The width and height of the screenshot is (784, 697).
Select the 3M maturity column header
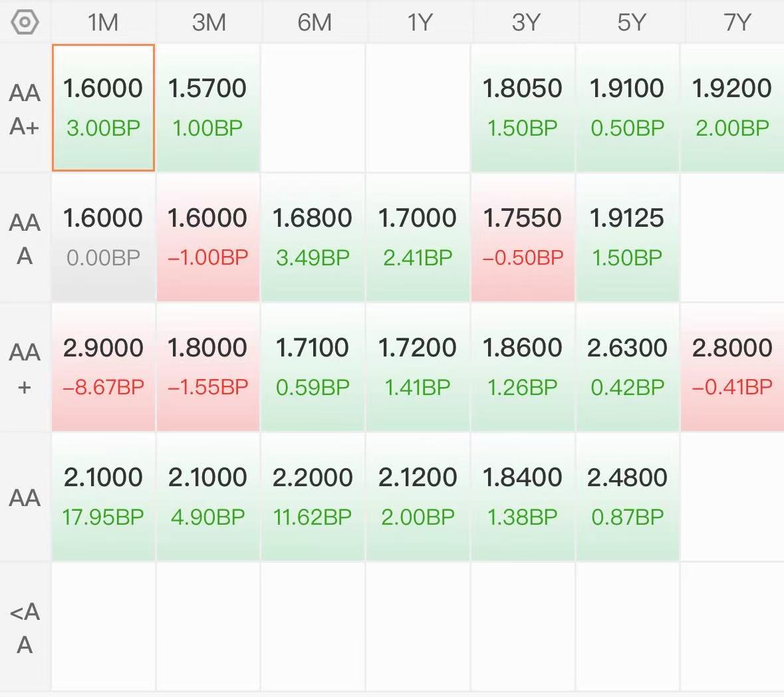point(209,23)
